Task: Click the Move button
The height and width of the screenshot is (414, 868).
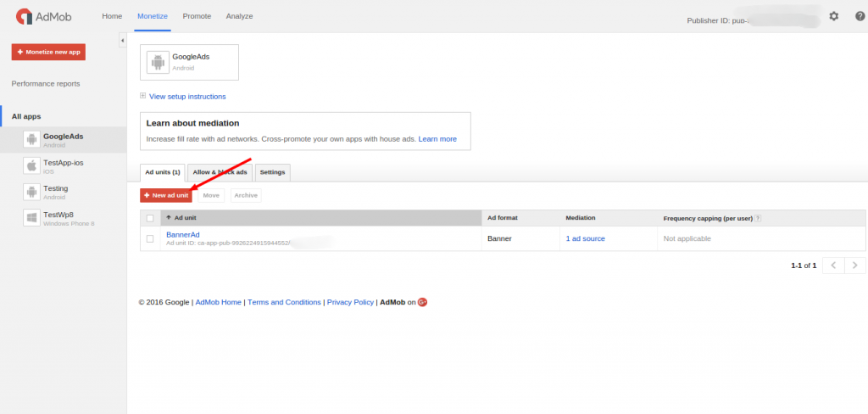Action: 211,195
